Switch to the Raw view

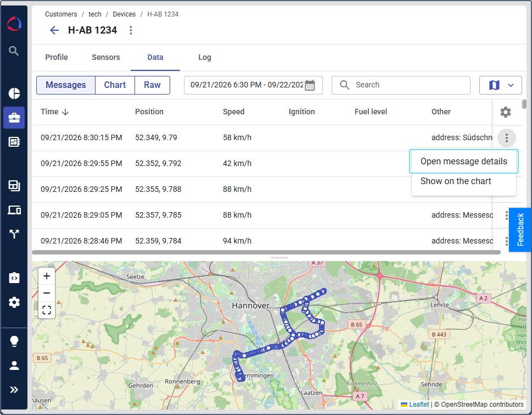click(x=152, y=85)
